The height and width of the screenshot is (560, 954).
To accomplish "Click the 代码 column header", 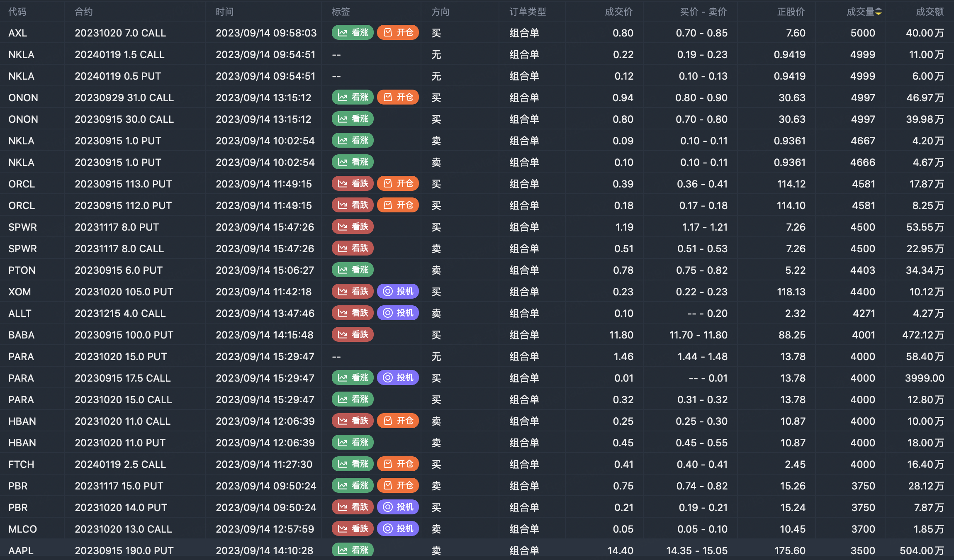I will tap(17, 12).
